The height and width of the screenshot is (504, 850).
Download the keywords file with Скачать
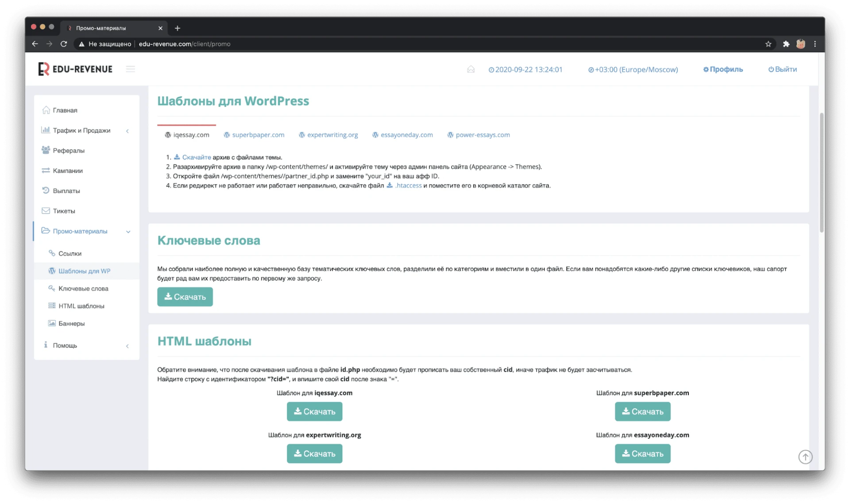[x=185, y=296]
